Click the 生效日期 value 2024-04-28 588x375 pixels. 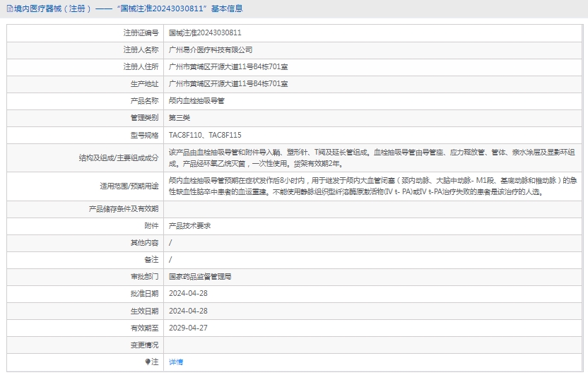tap(188, 311)
